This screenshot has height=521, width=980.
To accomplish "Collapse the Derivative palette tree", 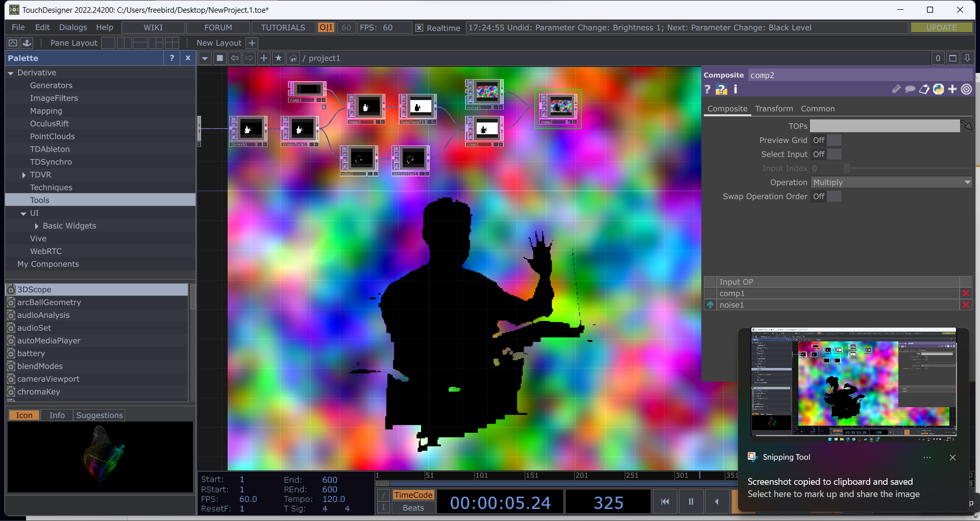I will 11,73.
